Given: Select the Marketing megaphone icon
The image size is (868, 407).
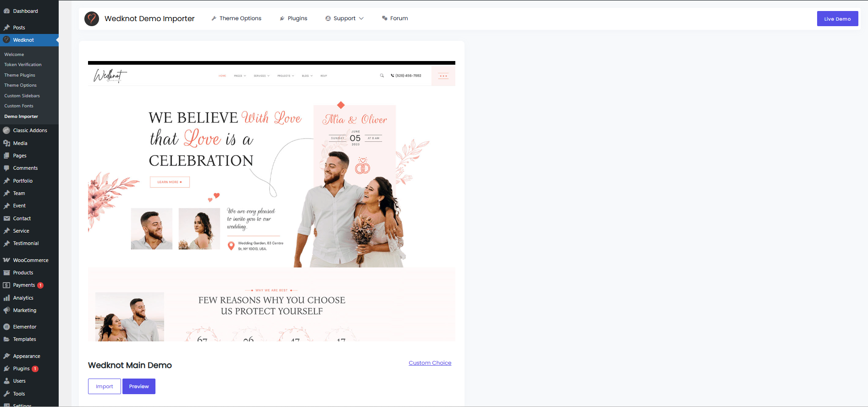Looking at the screenshot, I should (6, 310).
